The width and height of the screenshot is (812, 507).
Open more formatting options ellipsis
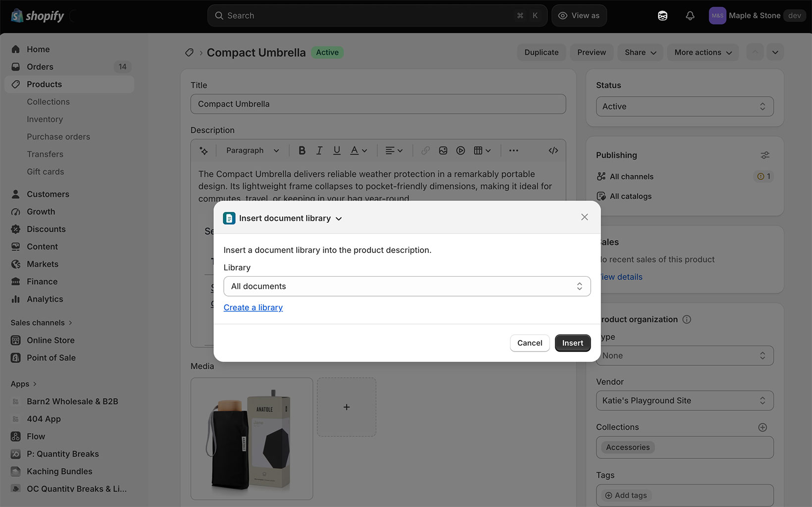[x=513, y=151]
